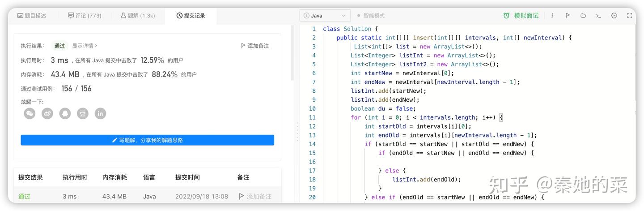The image size is (644, 211).
Task: Share result via LinkedIn icon
Action: click(100, 113)
